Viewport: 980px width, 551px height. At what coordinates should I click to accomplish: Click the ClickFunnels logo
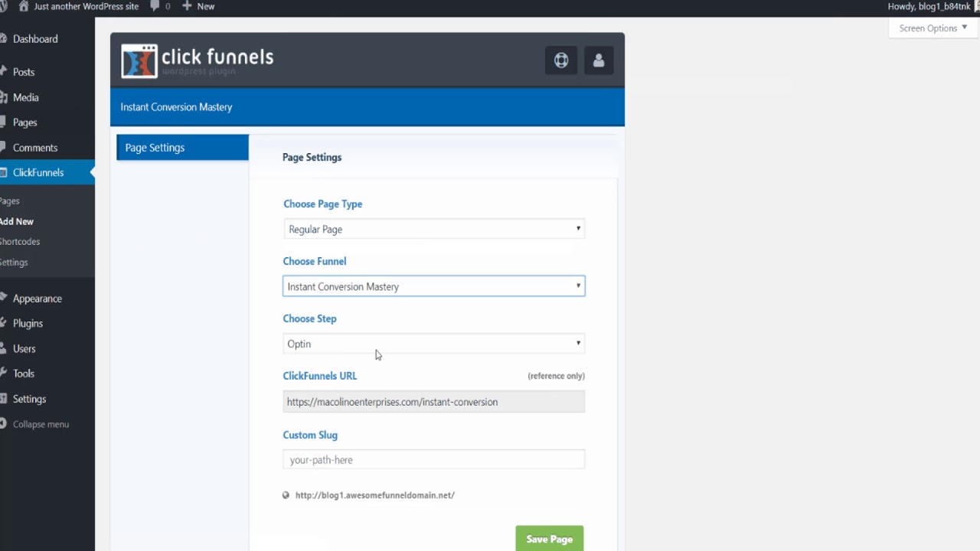pyautogui.click(x=197, y=60)
